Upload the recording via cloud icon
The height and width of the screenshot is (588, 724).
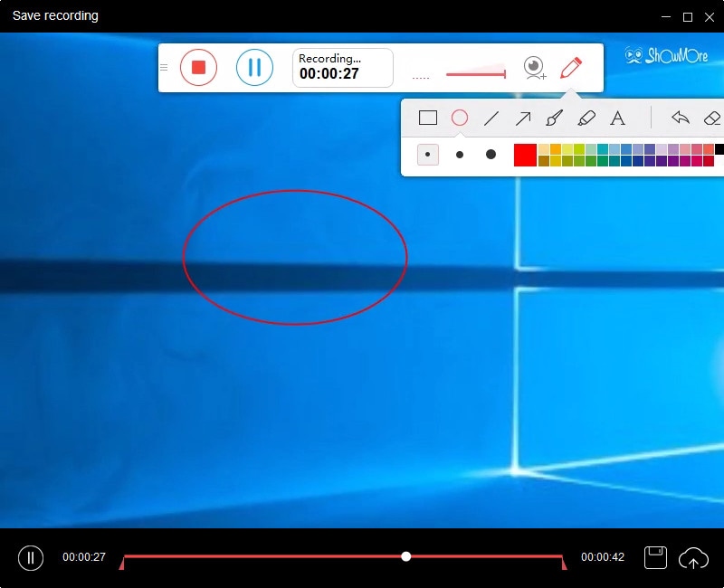pos(693,558)
